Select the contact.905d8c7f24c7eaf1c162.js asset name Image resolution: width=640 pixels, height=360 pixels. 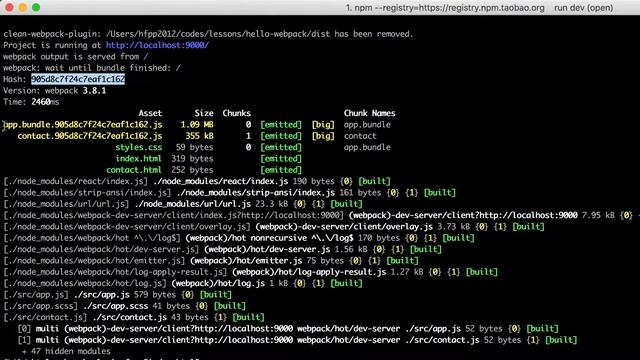[x=90, y=136]
